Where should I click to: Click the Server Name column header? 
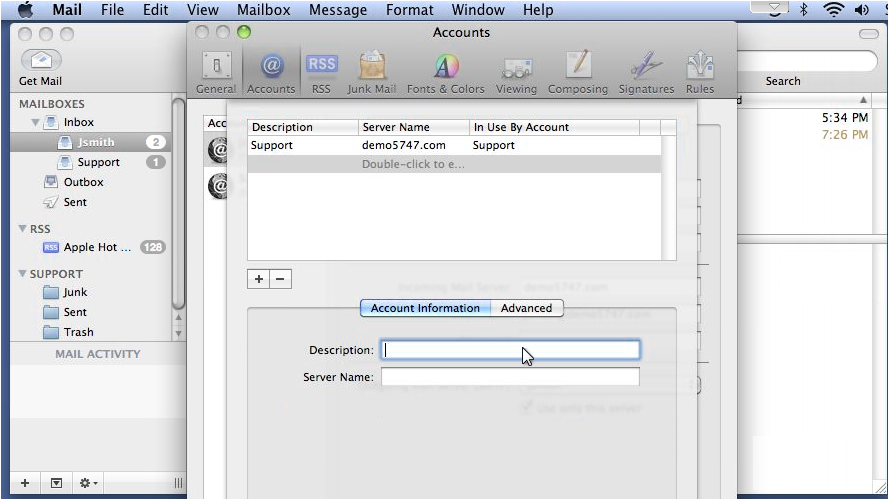[x=413, y=127]
